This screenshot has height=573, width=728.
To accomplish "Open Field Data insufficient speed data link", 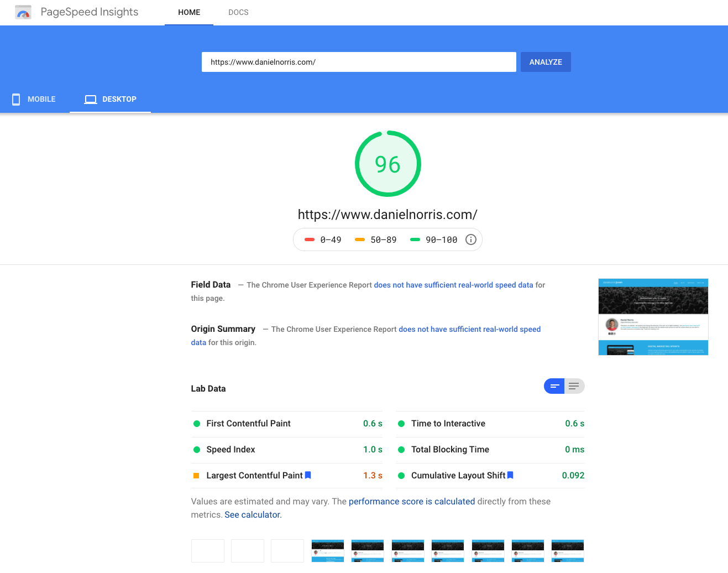I will 453,285.
